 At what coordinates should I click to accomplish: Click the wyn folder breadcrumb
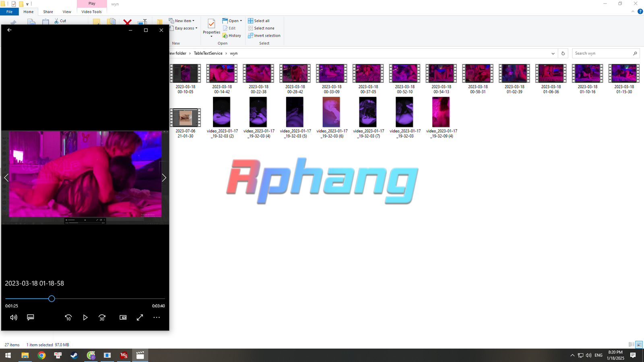click(x=234, y=53)
